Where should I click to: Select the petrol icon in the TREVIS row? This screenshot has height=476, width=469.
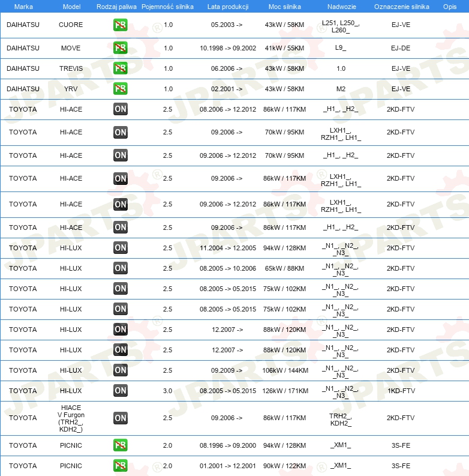[121, 68]
